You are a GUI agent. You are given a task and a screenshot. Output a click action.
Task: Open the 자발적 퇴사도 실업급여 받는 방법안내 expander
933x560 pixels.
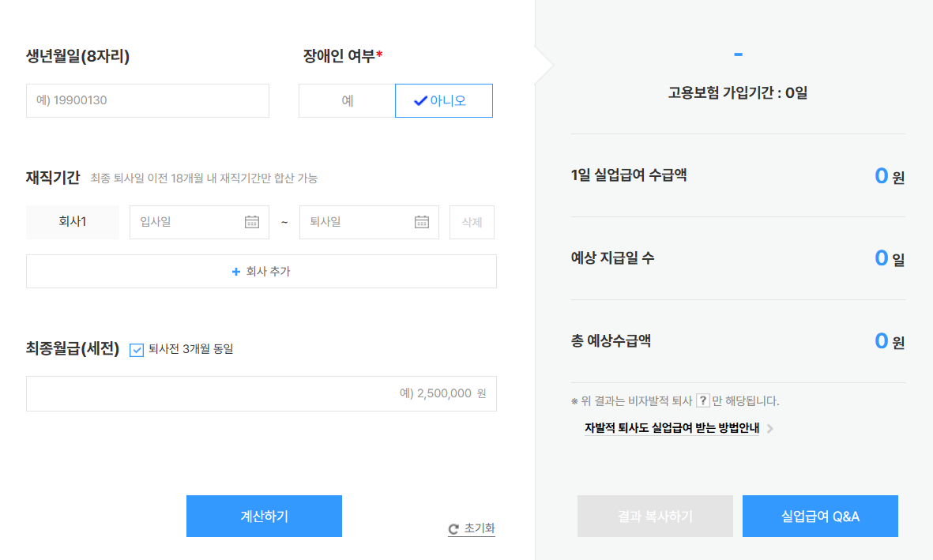(x=672, y=427)
